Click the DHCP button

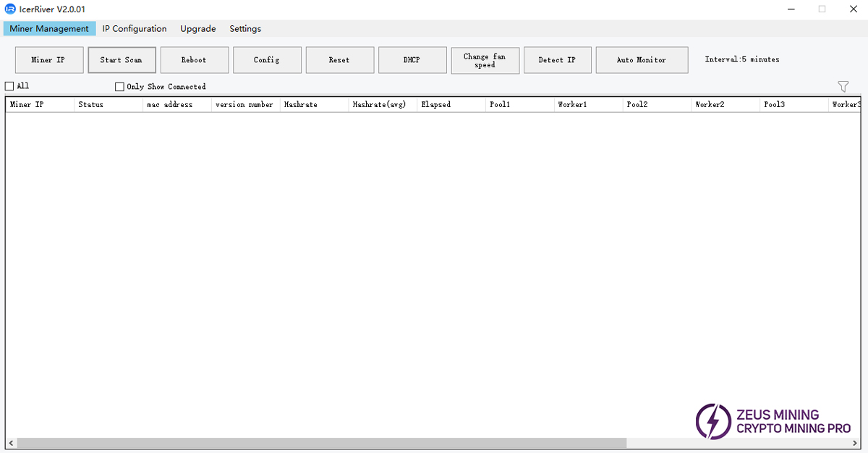[x=412, y=60]
